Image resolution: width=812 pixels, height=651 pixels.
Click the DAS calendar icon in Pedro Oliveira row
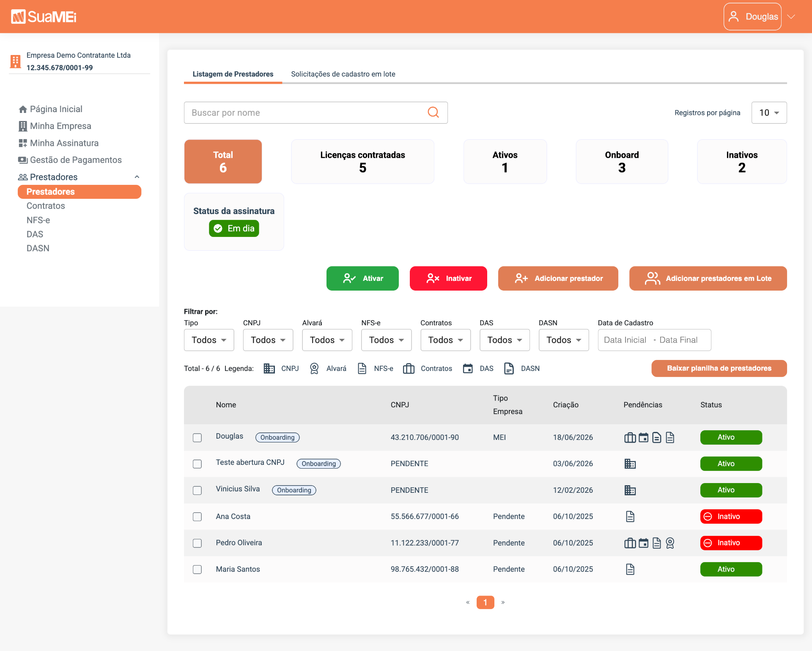point(643,543)
